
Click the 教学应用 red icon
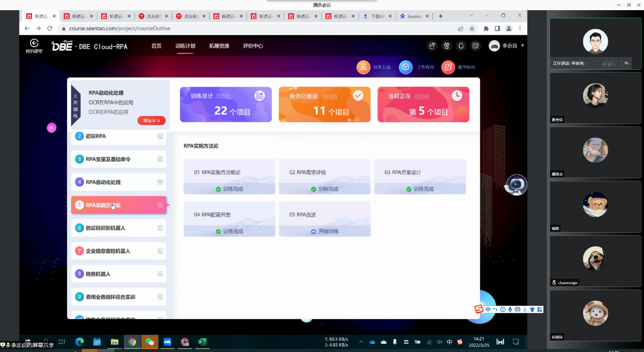(x=447, y=67)
